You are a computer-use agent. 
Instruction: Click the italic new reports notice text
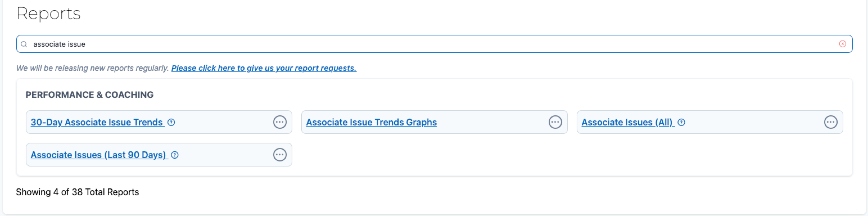[x=92, y=68]
